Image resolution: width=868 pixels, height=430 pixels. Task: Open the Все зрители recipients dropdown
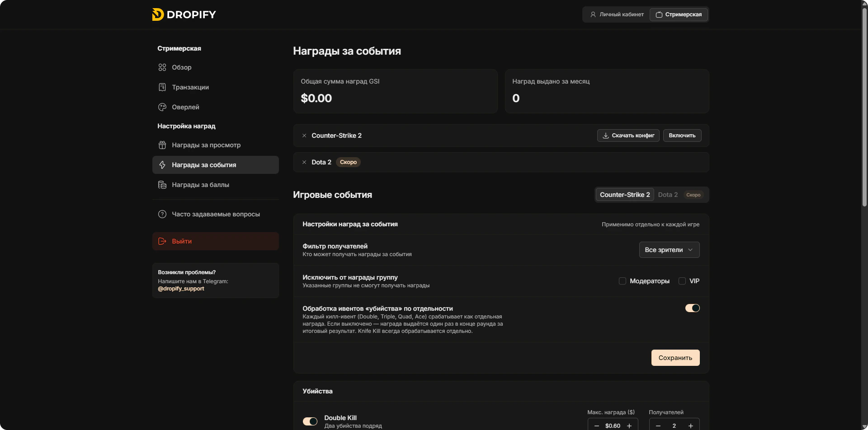tap(669, 250)
